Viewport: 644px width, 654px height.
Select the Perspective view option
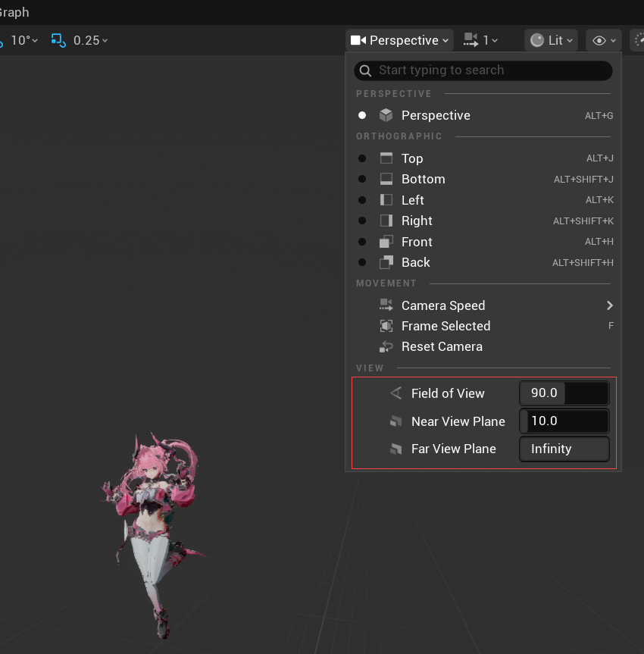483,115
